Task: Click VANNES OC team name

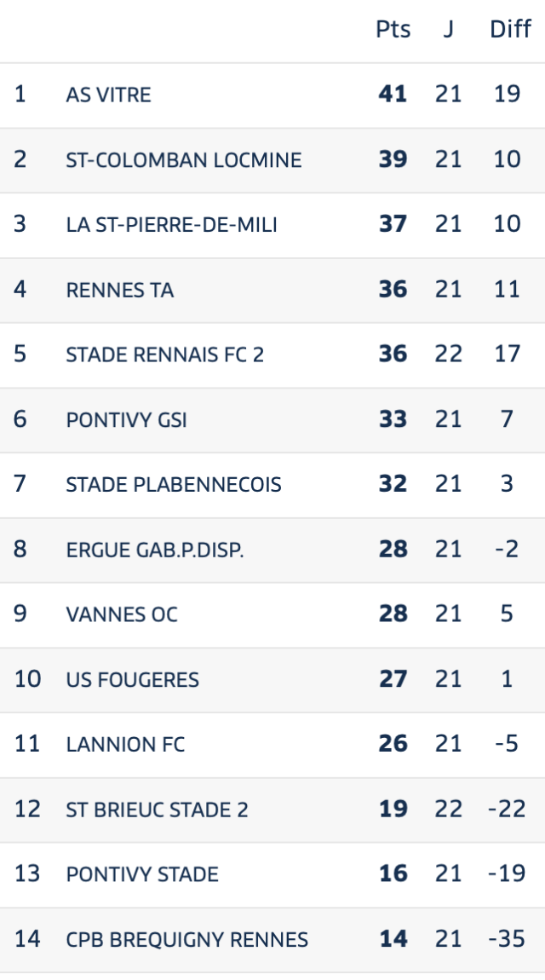Action: tap(122, 615)
